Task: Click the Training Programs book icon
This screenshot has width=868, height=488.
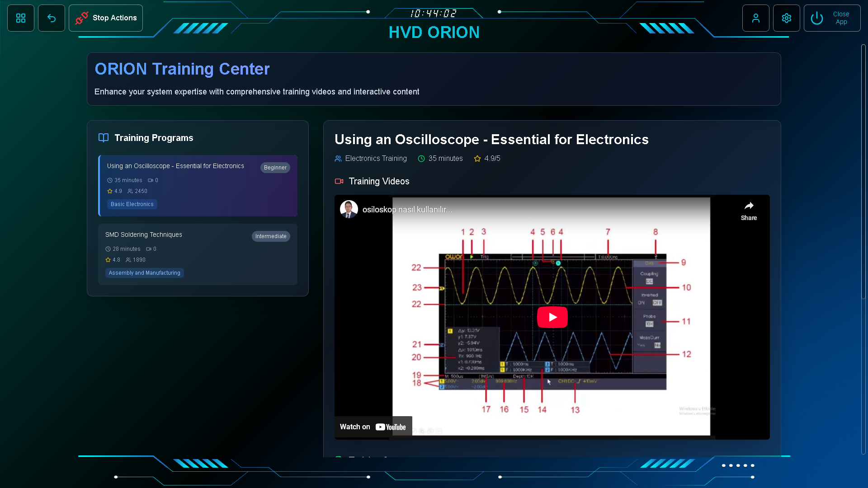Action: [x=104, y=137]
